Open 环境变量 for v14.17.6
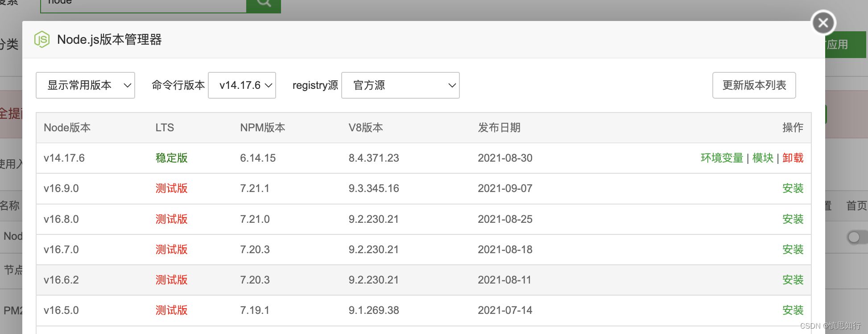 tap(722, 158)
